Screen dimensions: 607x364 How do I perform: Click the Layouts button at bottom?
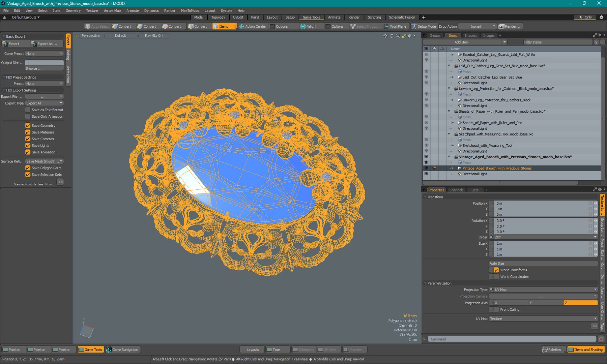tap(252, 350)
